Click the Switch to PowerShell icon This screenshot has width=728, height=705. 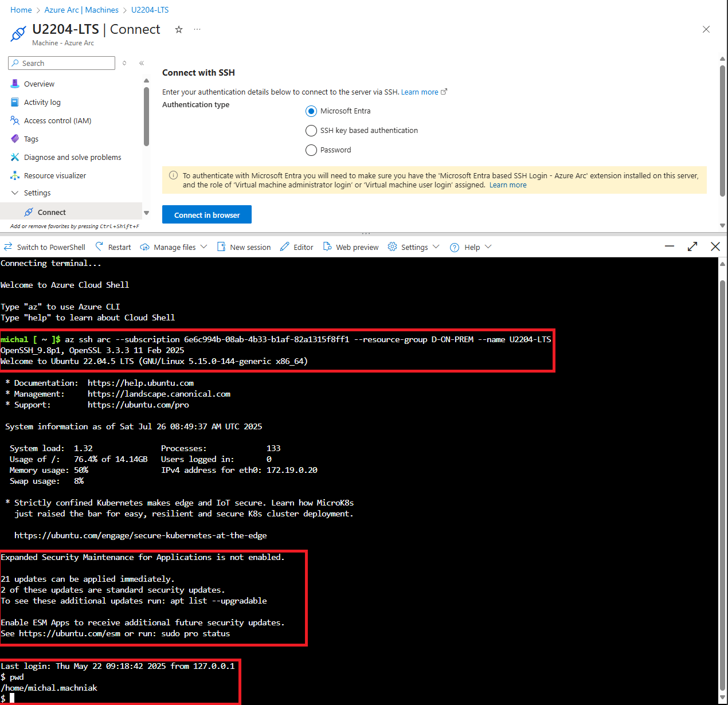(8, 246)
